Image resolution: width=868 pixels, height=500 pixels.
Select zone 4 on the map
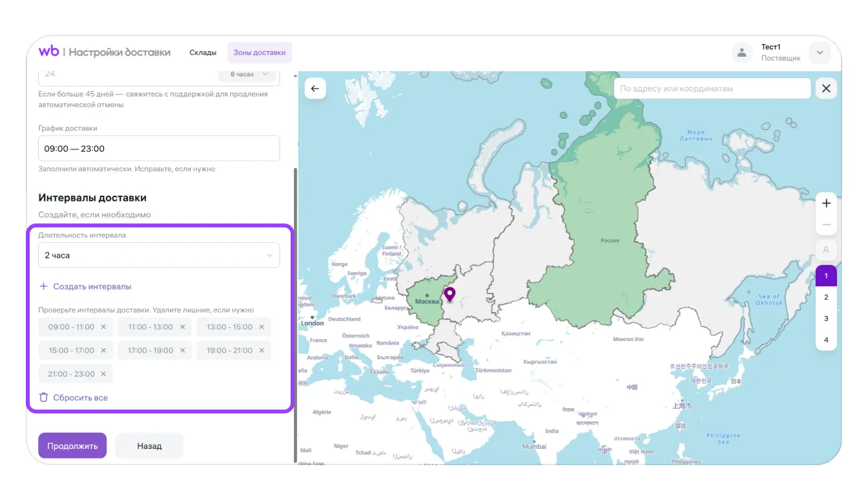coord(826,340)
